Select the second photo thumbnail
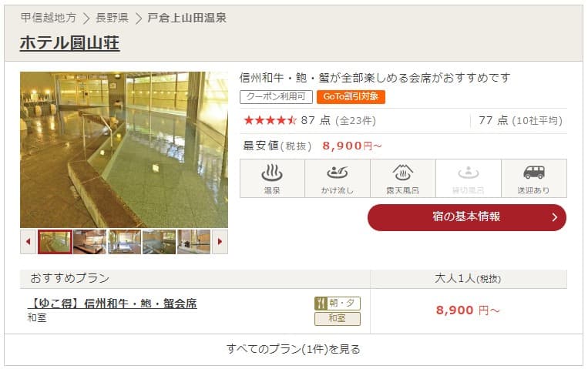588x369 pixels. [x=90, y=242]
